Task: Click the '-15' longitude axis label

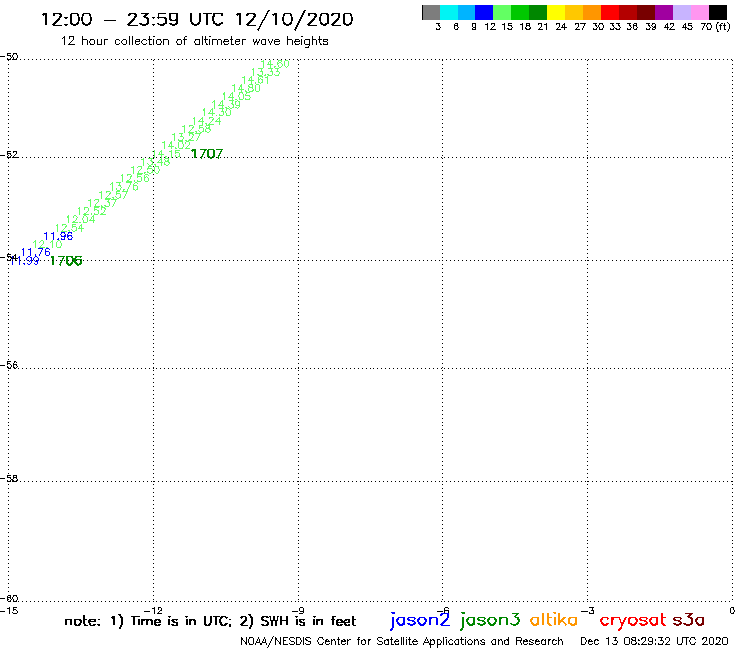Action: pyautogui.click(x=9, y=610)
